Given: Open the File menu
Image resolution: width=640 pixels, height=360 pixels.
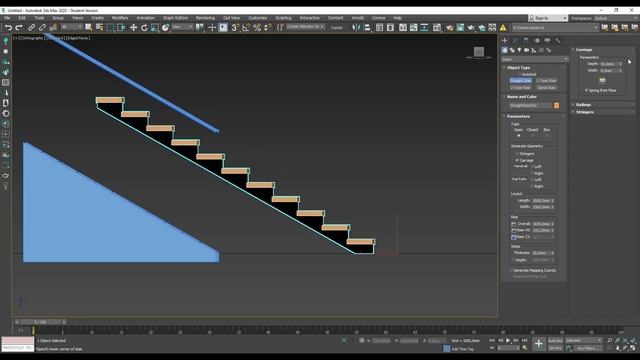Looking at the screenshot, I should click(x=7, y=18).
